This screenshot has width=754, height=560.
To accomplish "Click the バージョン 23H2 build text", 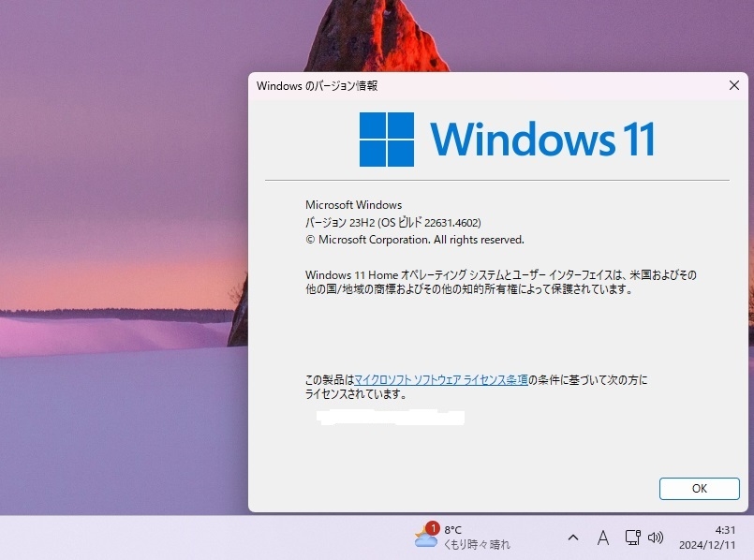I will [393, 223].
